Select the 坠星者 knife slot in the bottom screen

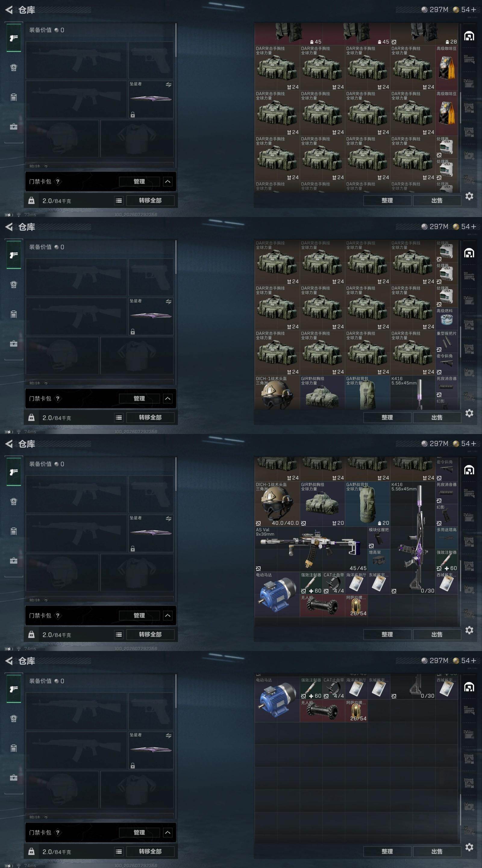point(151,750)
